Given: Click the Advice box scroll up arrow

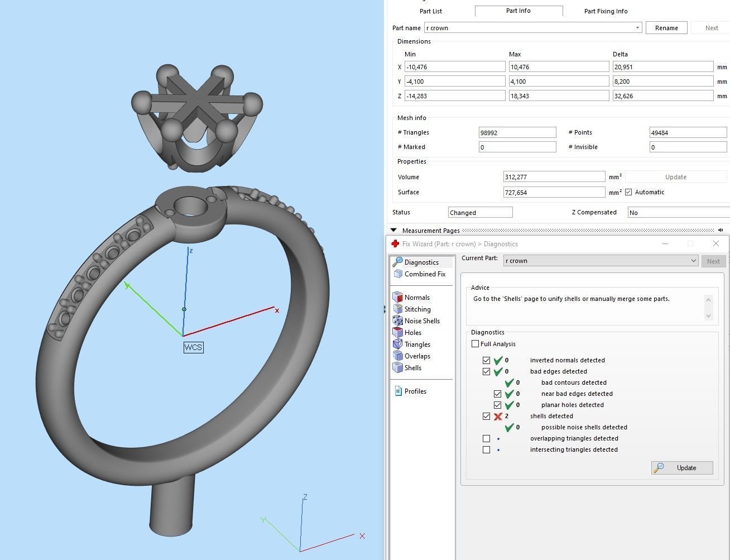Looking at the screenshot, I should pyautogui.click(x=708, y=300).
